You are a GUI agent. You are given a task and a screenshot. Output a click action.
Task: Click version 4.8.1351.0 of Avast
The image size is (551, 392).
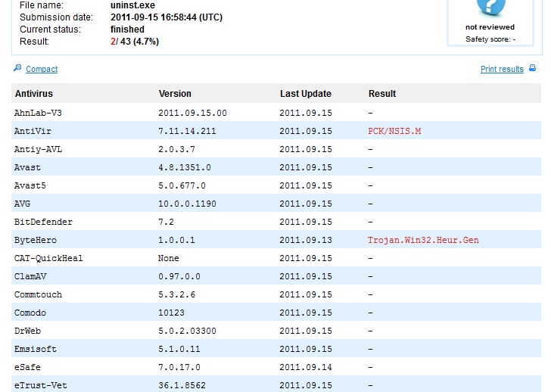pyautogui.click(x=185, y=167)
